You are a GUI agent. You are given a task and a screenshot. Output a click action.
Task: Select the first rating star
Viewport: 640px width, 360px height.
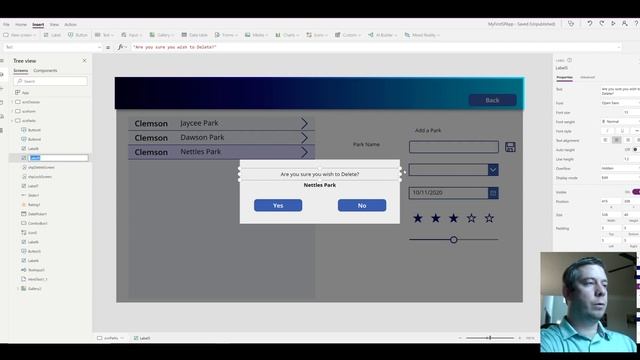(x=418, y=218)
